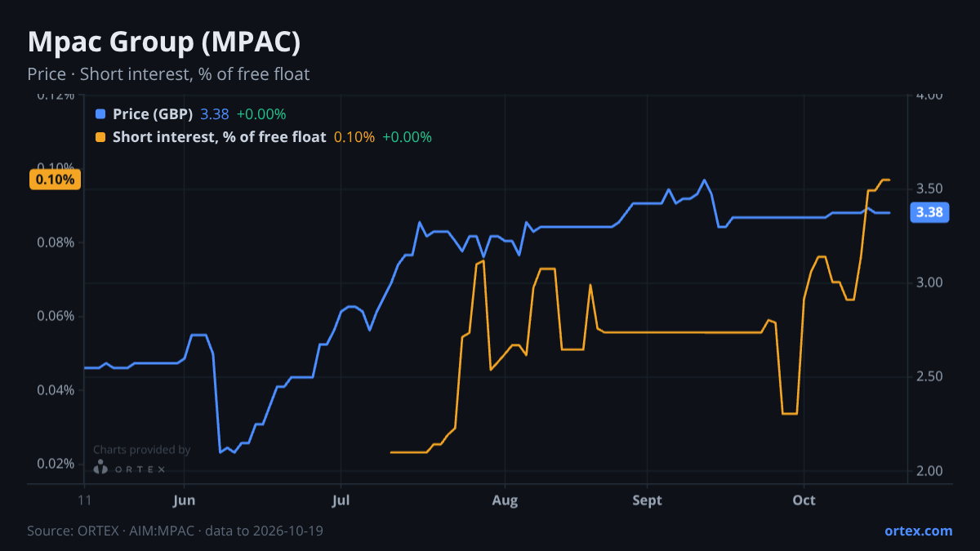This screenshot has width=980, height=551.
Task: Click the 0.04% left axis label
Action: (x=55, y=390)
